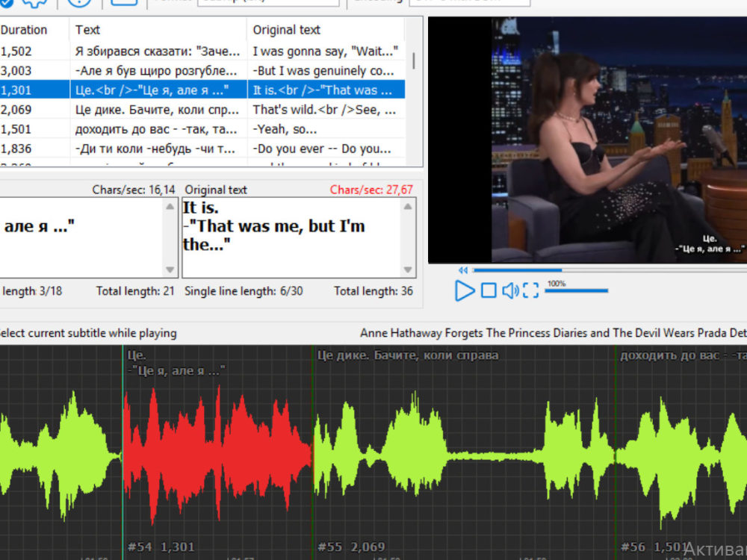Mute audio using the speaker icon
747x560 pixels.
click(x=510, y=290)
